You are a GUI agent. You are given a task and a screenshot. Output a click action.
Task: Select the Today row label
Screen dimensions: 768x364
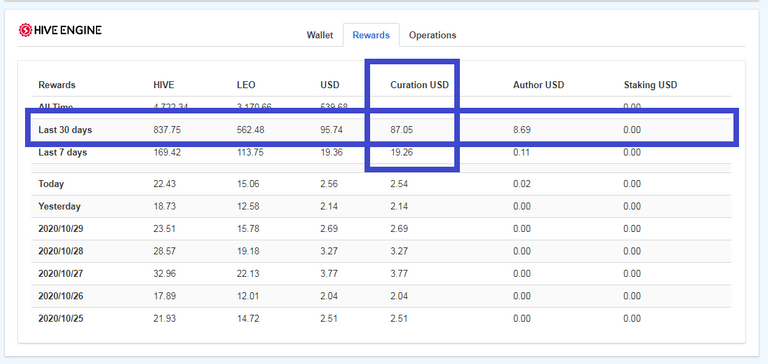coord(51,184)
